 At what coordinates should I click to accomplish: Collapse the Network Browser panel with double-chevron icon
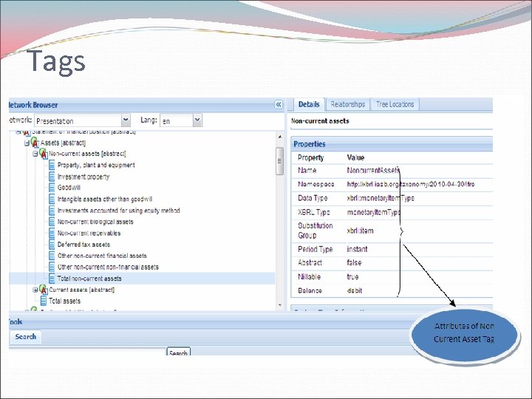click(279, 104)
